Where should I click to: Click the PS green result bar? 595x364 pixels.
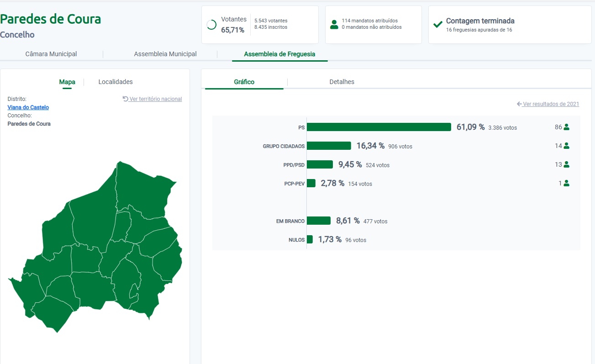point(379,127)
